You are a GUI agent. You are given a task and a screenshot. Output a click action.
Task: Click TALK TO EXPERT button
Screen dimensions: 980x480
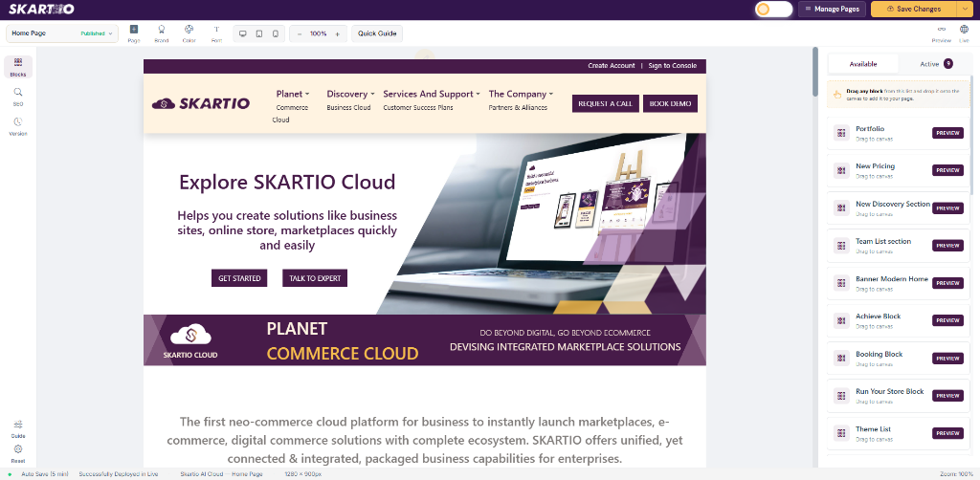pyautogui.click(x=315, y=278)
